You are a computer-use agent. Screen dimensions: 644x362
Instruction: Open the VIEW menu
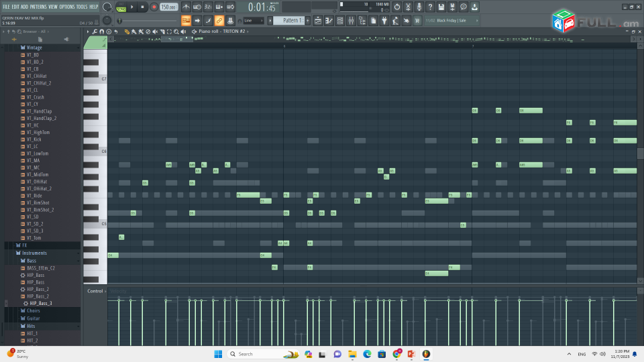[x=53, y=7]
